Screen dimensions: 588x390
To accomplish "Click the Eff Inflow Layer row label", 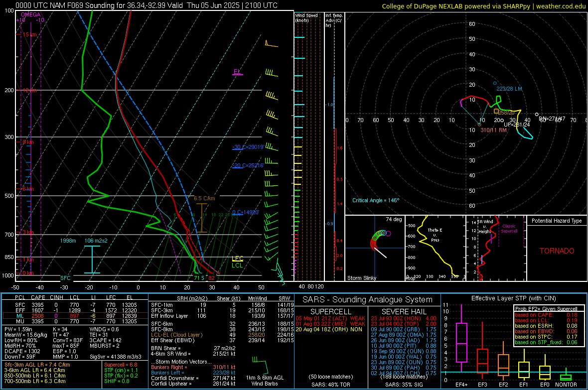I will pos(169,316).
